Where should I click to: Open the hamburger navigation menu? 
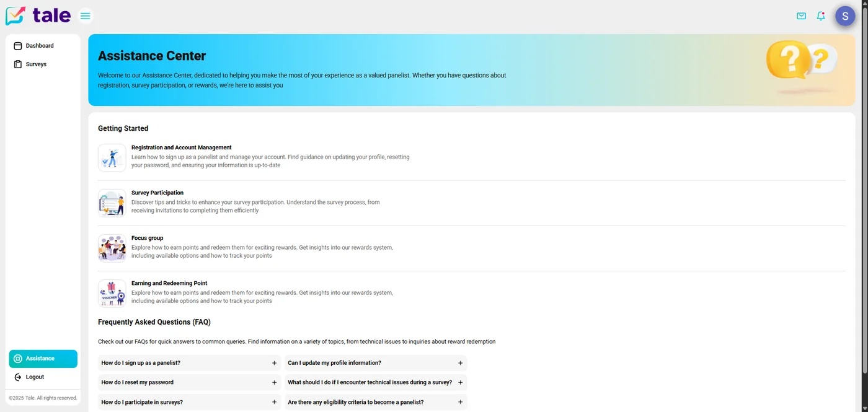click(x=85, y=15)
